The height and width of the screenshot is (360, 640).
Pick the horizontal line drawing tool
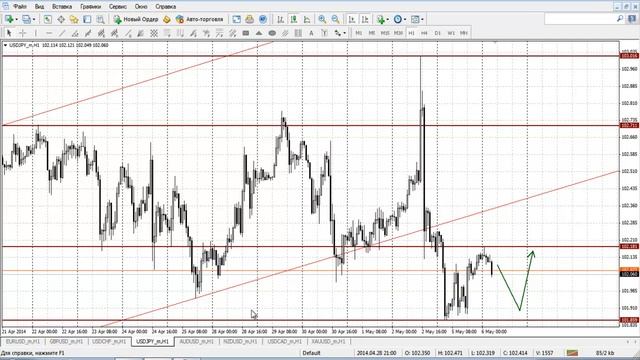coord(49,33)
